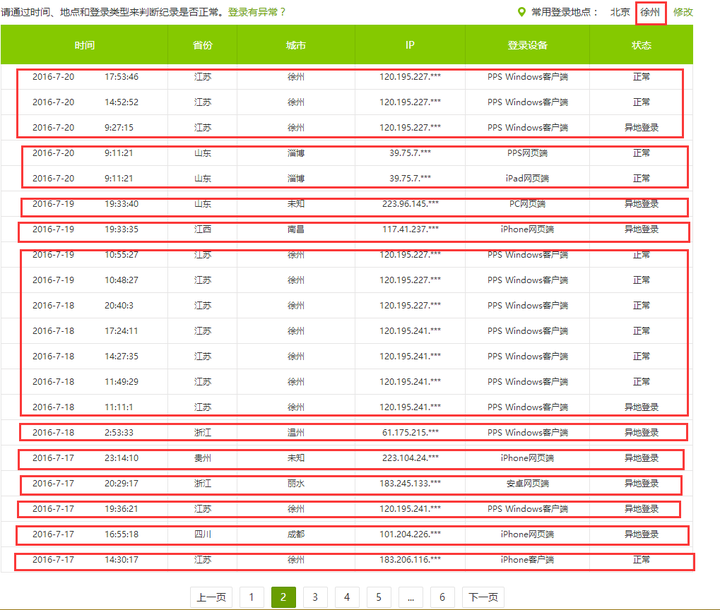Click IP 223.96.145.*** cell

410,203
